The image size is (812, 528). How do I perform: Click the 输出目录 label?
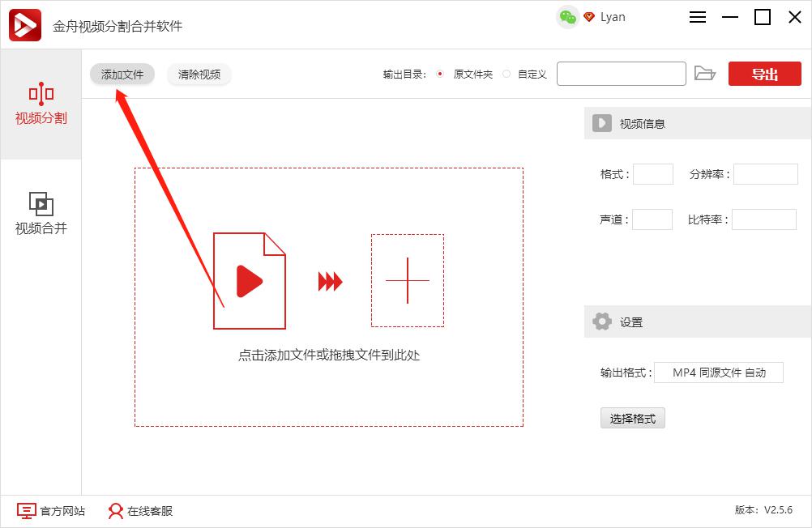(405, 75)
